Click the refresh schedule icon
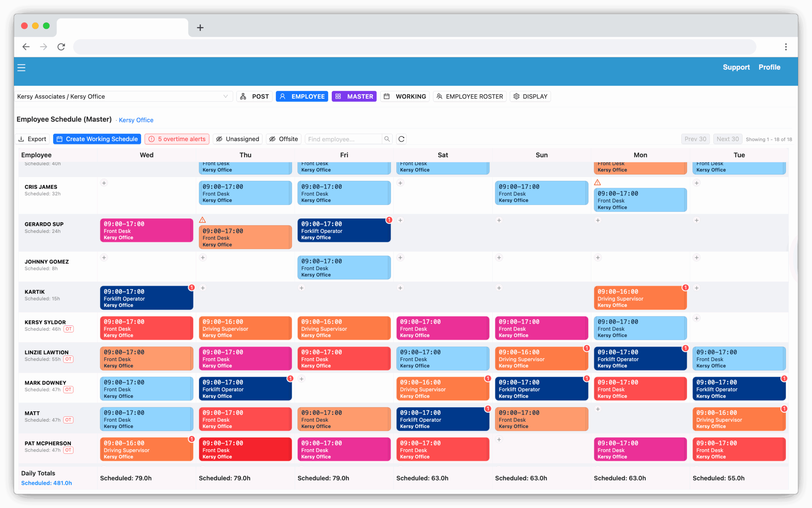Viewport: 812px width, 508px height. point(401,139)
